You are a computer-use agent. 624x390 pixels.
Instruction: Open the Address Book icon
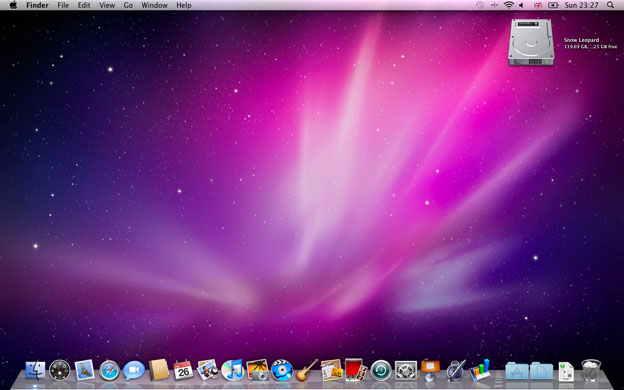pos(158,370)
